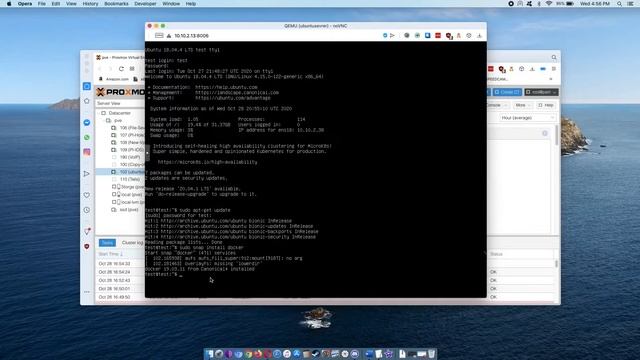Click the grid icon beside reload in Proxmox window
Image resolution: width=640 pixels, height=360 pixels.
(x=132, y=69)
